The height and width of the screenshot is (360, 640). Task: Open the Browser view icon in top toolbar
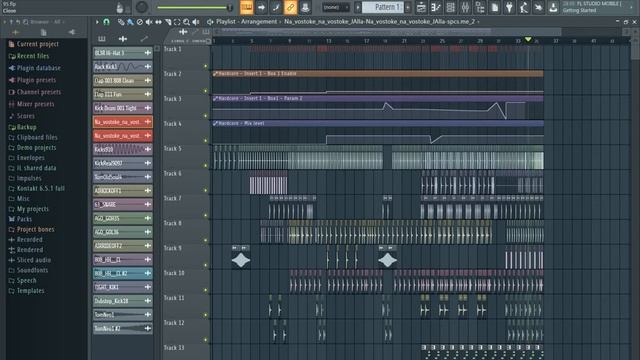tap(480, 7)
